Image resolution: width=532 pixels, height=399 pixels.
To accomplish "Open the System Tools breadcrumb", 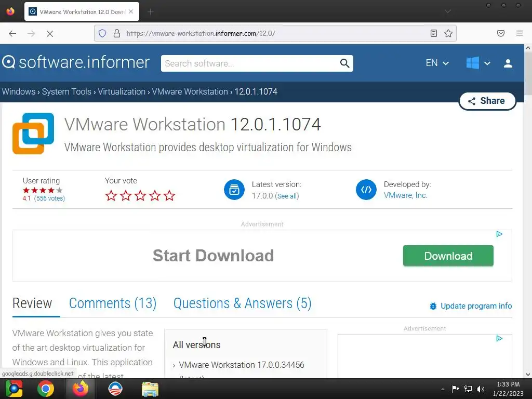I will (66, 91).
